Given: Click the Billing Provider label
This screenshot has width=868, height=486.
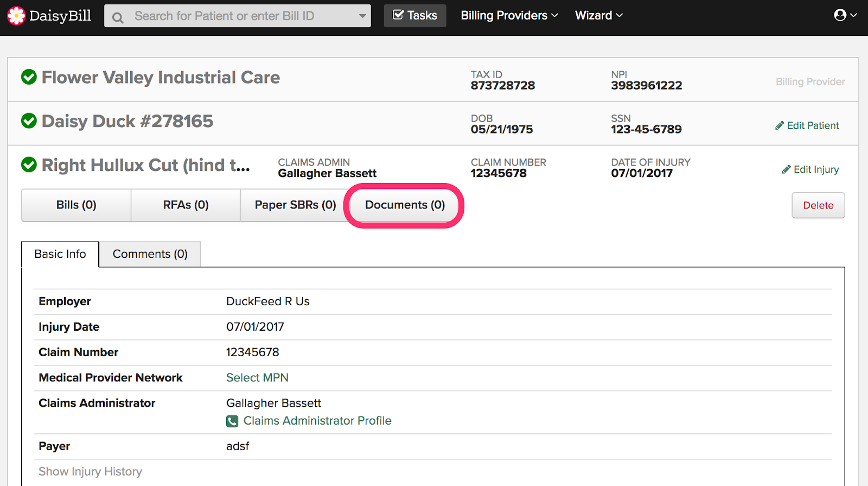Looking at the screenshot, I should pos(810,81).
